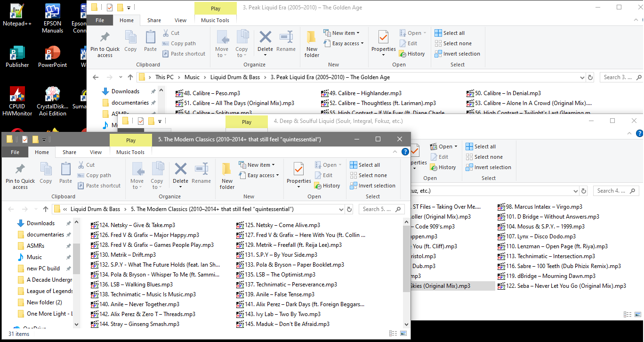Select "130. Metrik – Drift.mp3"
The image size is (644, 342).
[x=123, y=255]
